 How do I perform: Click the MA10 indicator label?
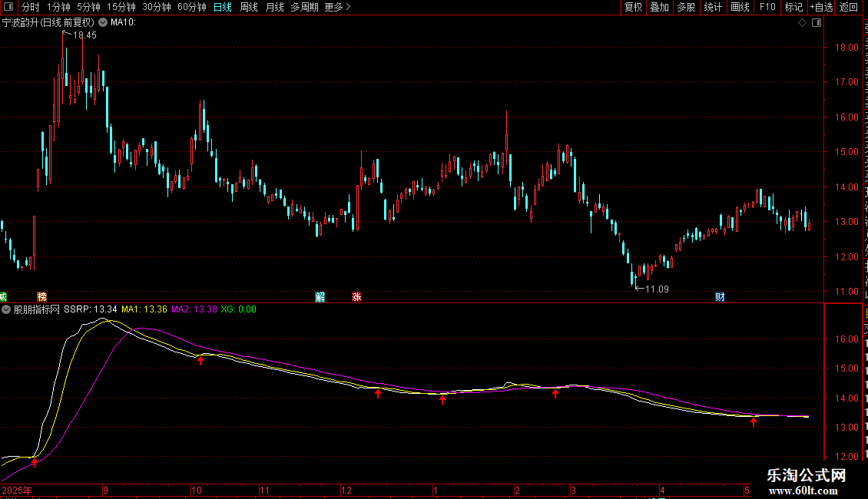(123, 23)
